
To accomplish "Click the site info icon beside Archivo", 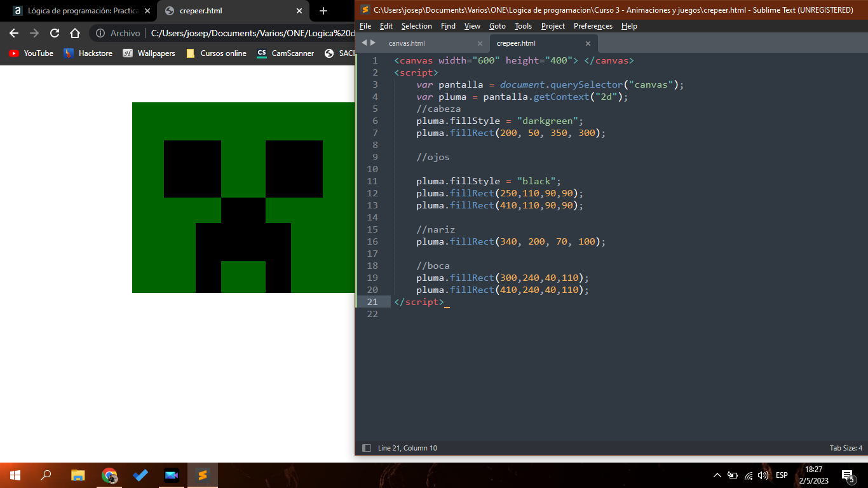I will click(100, 33).
